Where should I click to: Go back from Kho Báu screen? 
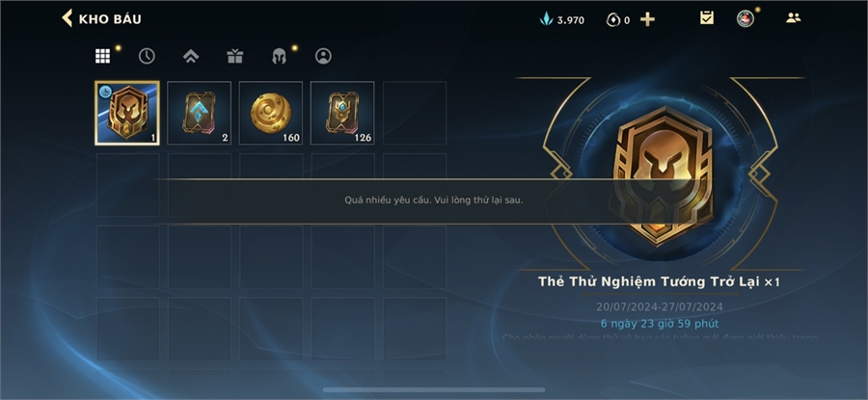[67, 18]
